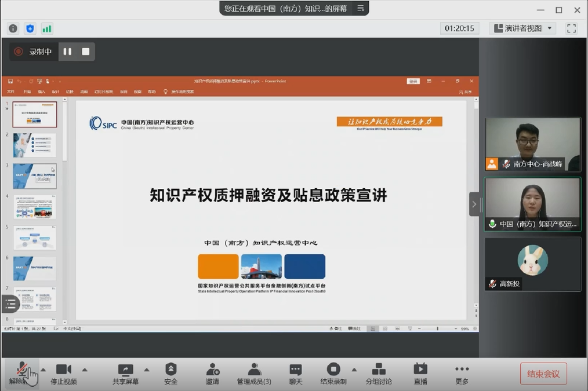
Task: Select slide 5 thumbnail
Action: coord(35,237)
